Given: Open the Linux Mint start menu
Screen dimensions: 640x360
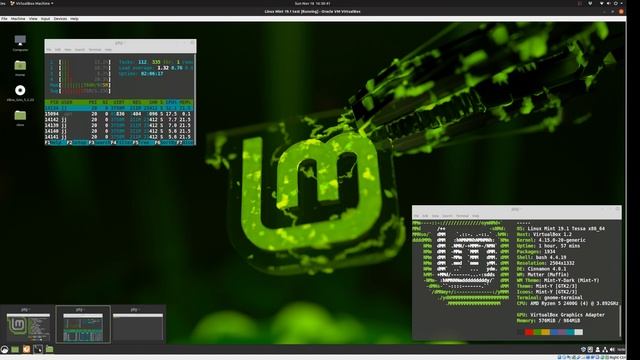Looking at the screenshot, I should pos(4,349).
